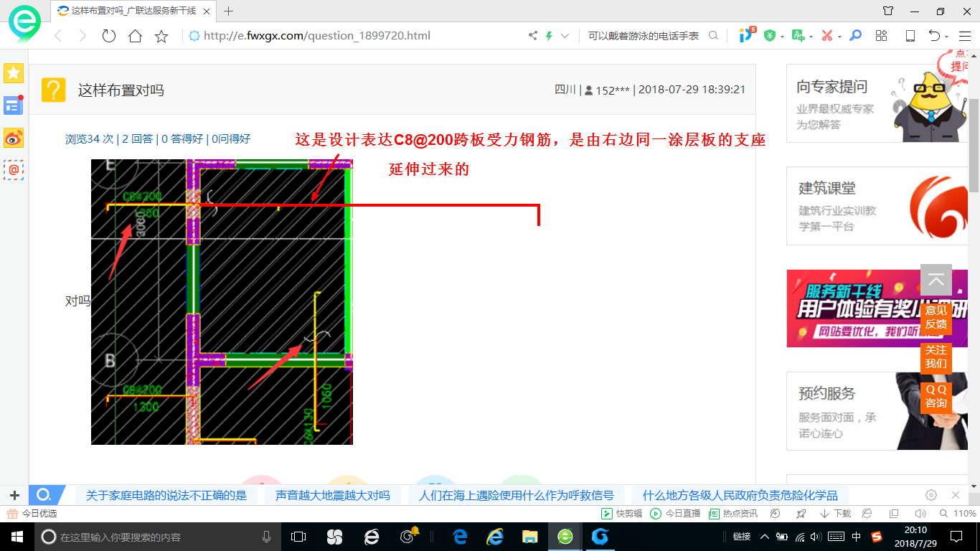Viewport: 980px width, 551px height.
Task: Open the Windows Start menu
Action: tap(16, 536)
